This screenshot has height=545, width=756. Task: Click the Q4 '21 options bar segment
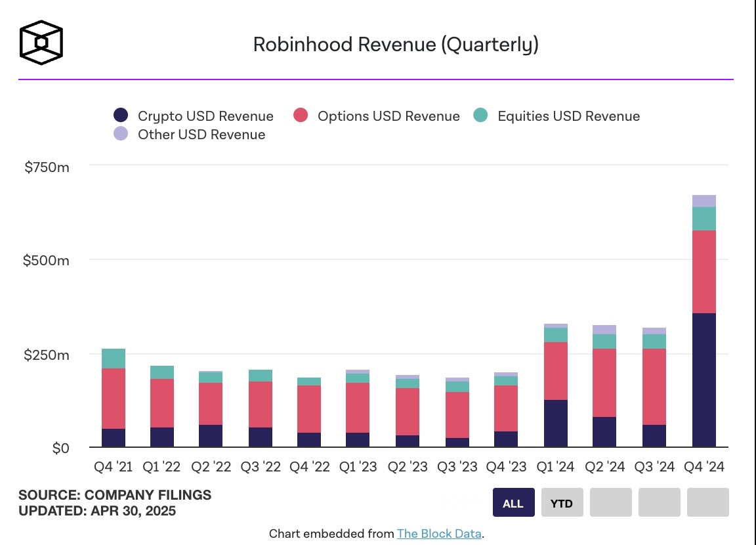coord(114,399)
